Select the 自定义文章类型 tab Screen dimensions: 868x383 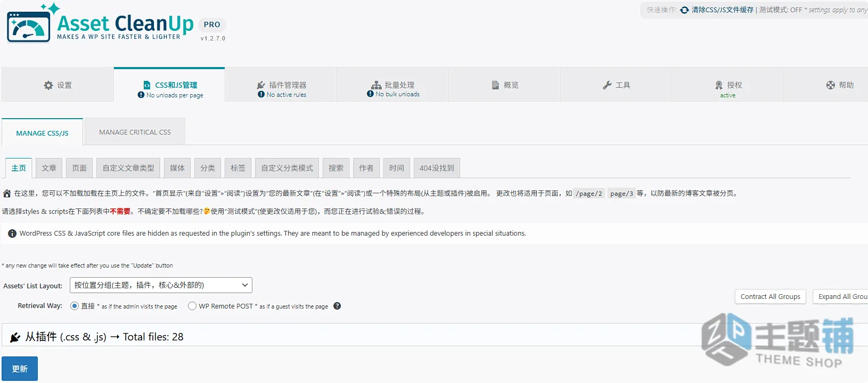point(128,168)
